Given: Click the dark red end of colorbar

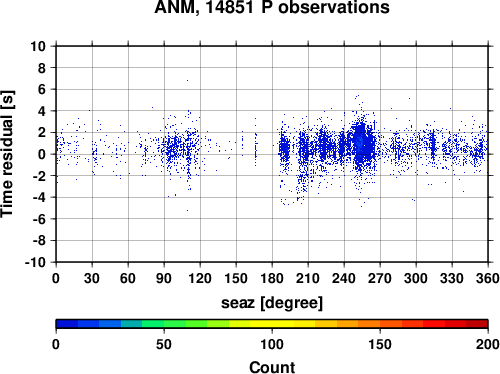Looking at the screenshot, I should point(477,324).
